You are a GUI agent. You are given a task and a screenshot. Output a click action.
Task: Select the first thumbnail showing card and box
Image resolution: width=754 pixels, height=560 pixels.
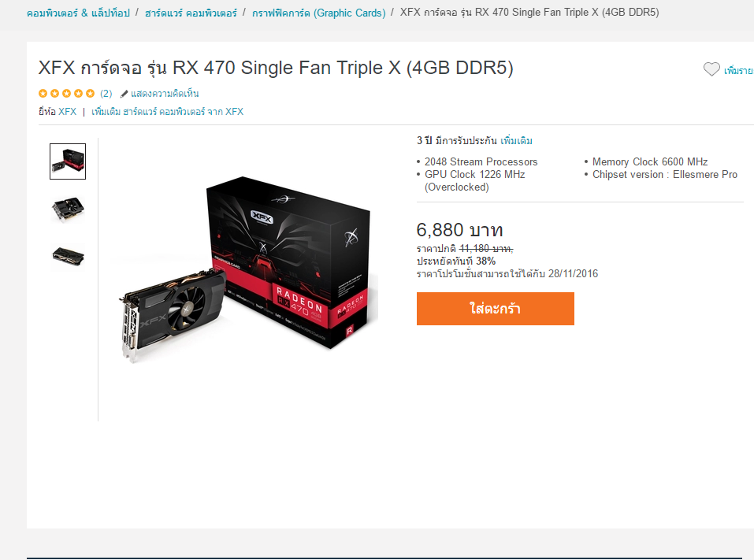click(68, 161)
